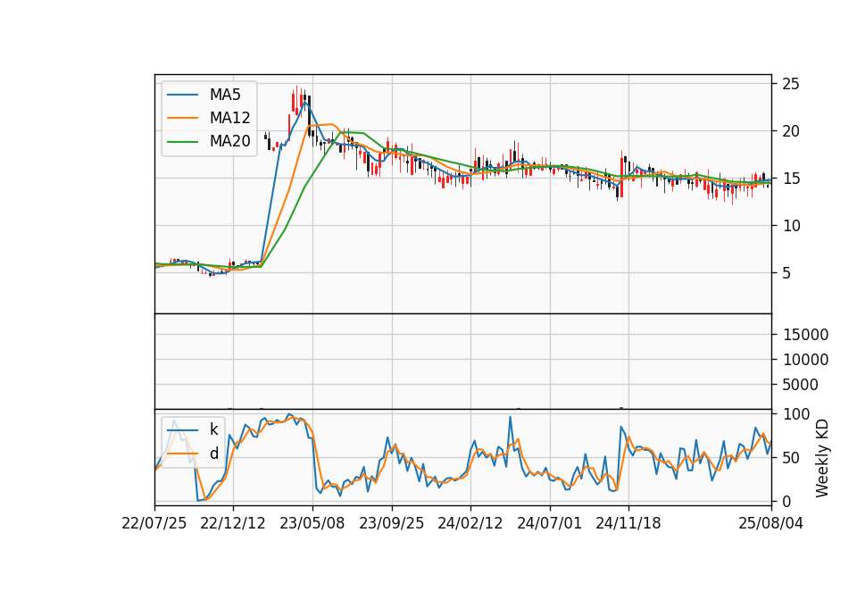Viewport: 857px width, 616px height.
Task: Click the MA12 orange line sample
Action: 182,118
